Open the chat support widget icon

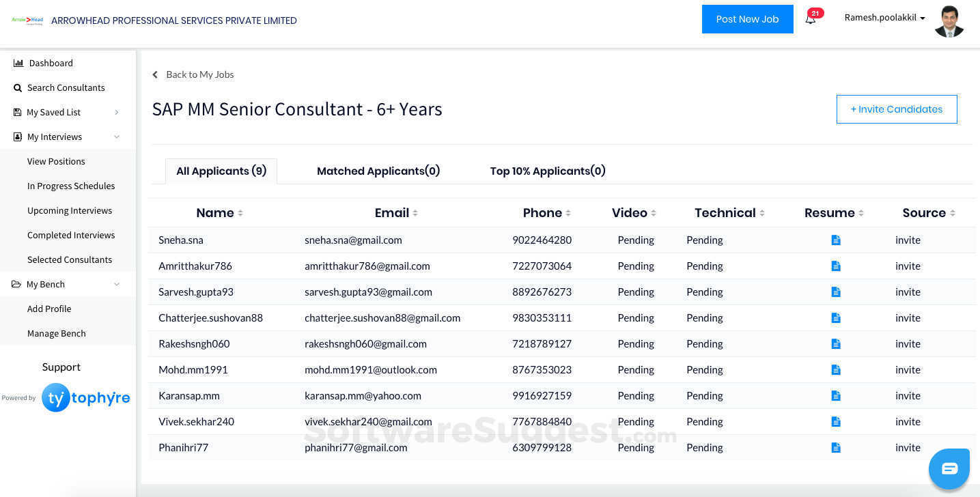point(949,468)
